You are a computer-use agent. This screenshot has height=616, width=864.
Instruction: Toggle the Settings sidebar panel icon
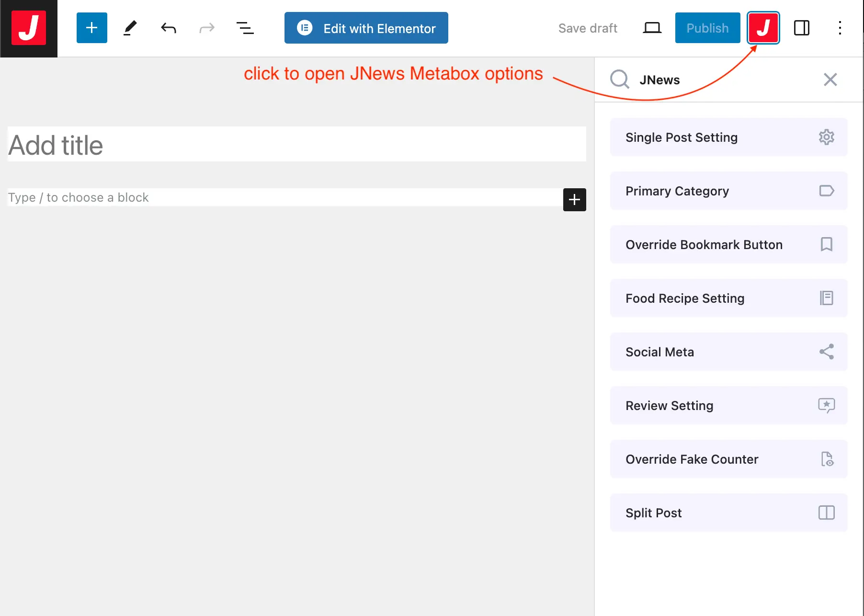click(801, 28)
